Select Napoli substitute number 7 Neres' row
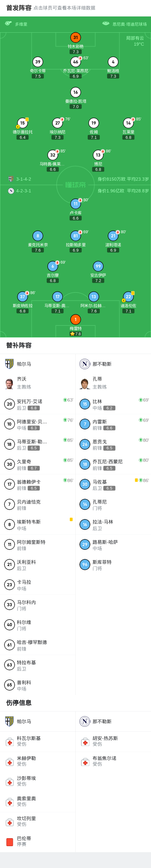 click(113, 424)
